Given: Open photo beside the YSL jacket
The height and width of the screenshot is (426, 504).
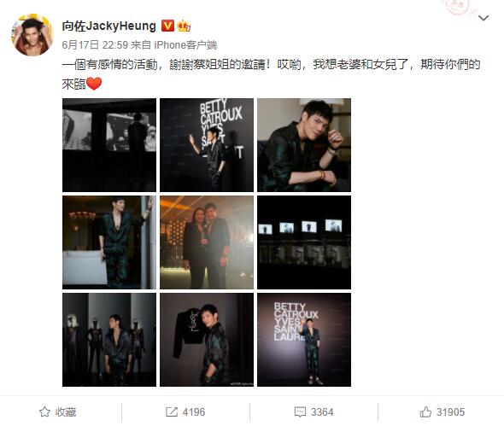Looking at the screenshot, I should click(x=207, y=340).
